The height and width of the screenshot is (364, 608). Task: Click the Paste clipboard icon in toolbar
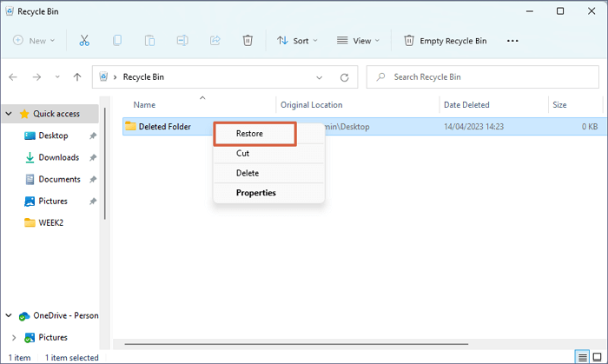pos(149,41)
